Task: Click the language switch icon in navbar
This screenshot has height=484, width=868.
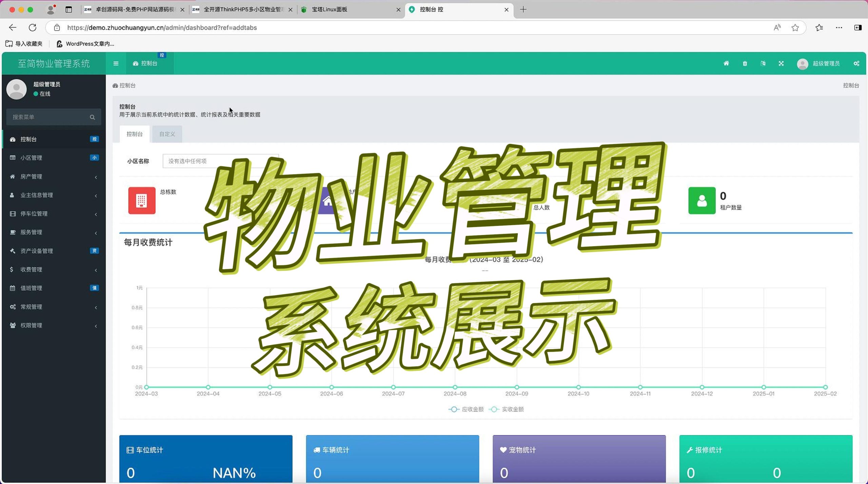Action: pos(763,63)
